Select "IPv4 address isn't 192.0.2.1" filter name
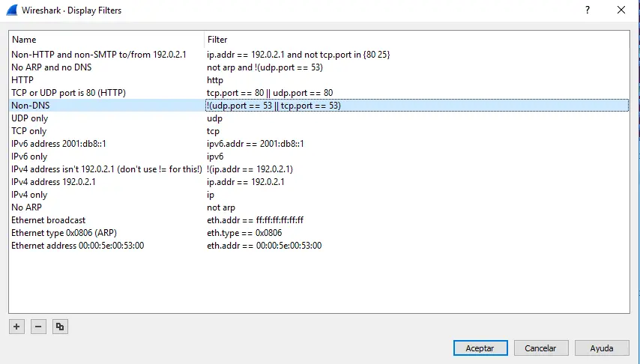This screenshot has width=640, height=364. tap(107, 169)
